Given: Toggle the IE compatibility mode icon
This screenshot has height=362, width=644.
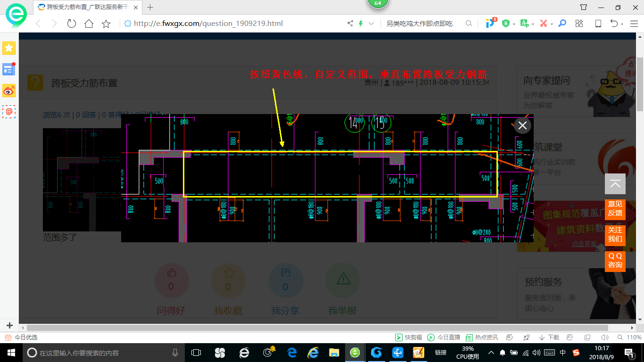Looking at the screenshot, I should (x=570, y=337).
